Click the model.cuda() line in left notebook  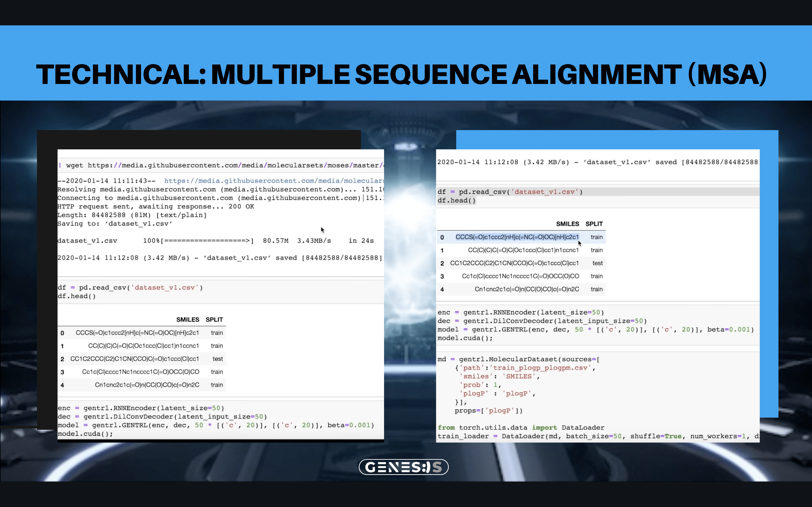click(x=85, y=433)
